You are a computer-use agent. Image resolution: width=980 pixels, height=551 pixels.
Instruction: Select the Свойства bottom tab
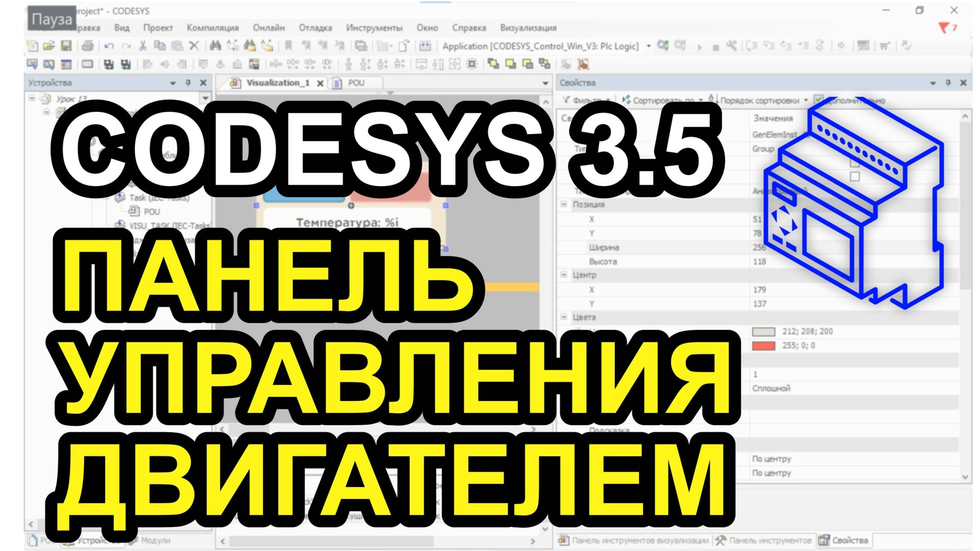pos(843,540)
